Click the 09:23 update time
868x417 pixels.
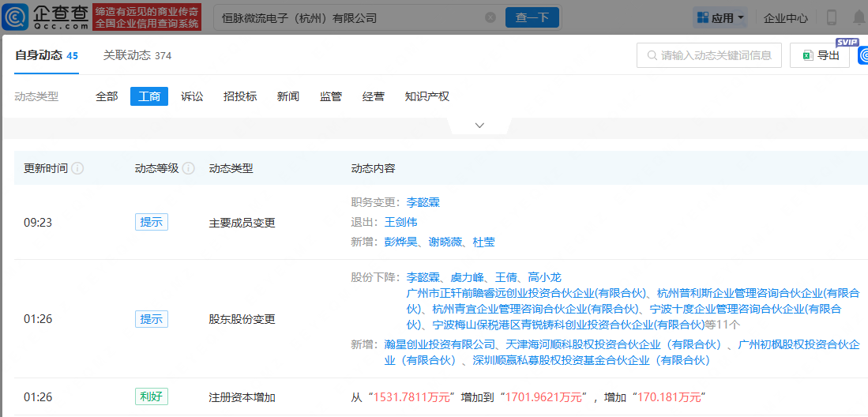tap(38, 224)
